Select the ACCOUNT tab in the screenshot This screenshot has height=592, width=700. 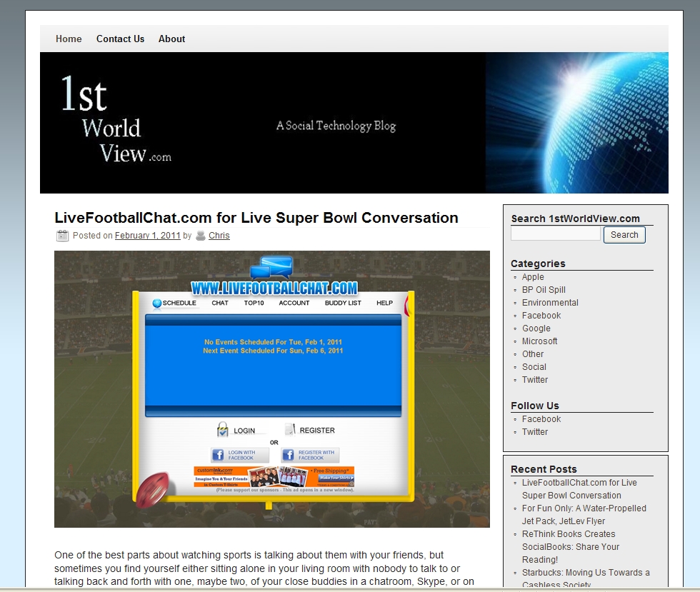coord(294,303)
